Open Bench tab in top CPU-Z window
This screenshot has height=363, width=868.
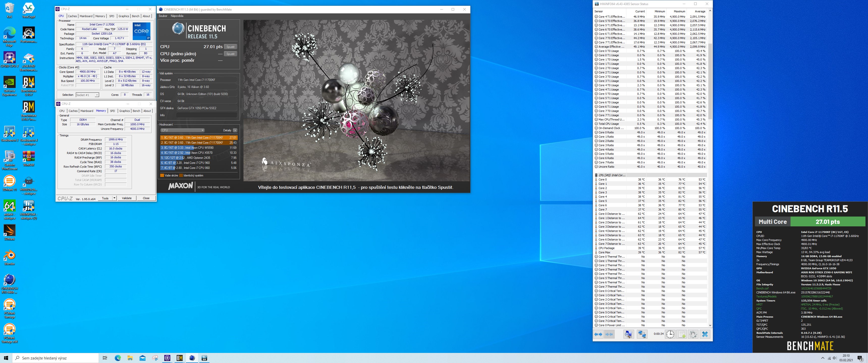135,16
